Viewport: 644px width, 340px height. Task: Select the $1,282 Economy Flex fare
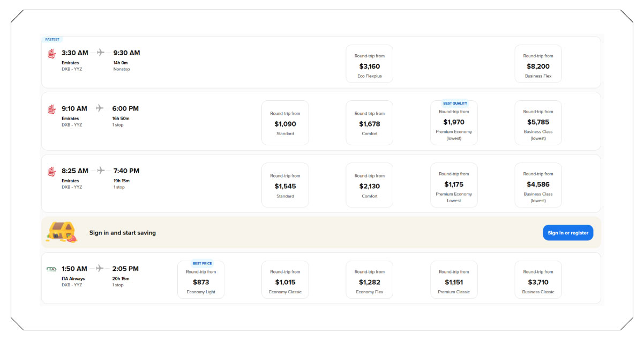[x=369, y=279]
